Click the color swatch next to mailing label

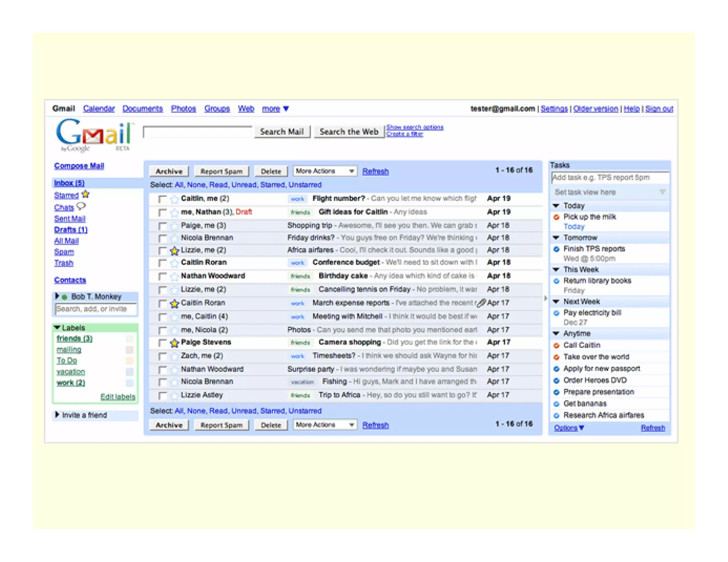tap(130, 350)
